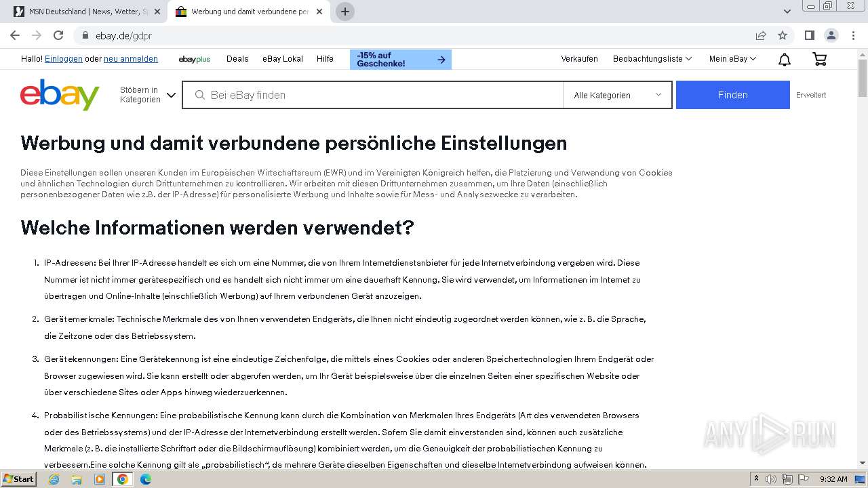
Task: Click the volume speaker tray icon
Action: 771,479
